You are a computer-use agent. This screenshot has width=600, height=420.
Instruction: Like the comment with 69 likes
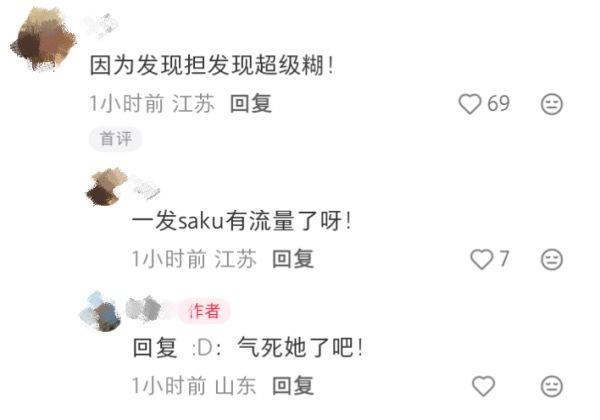(x=470, y=104)
